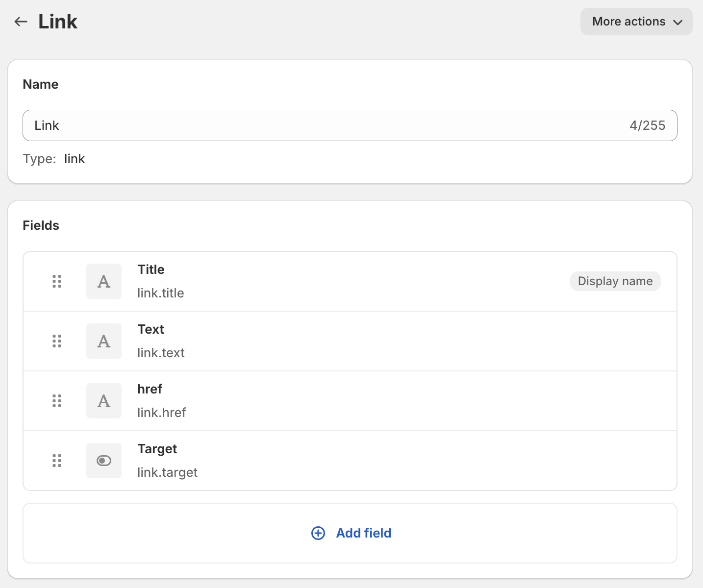
Task: Toggle the Display name badge on Title
Action: (x=615, y=281)
